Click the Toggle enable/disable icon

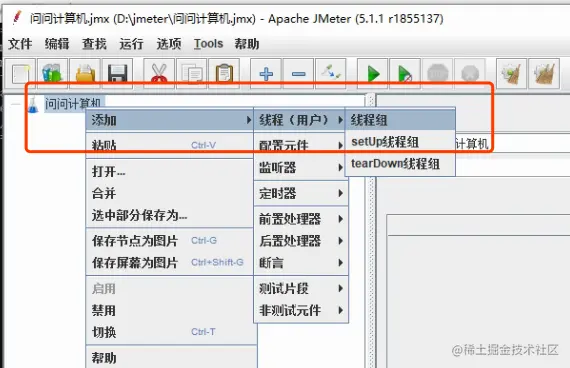(331, 73)
